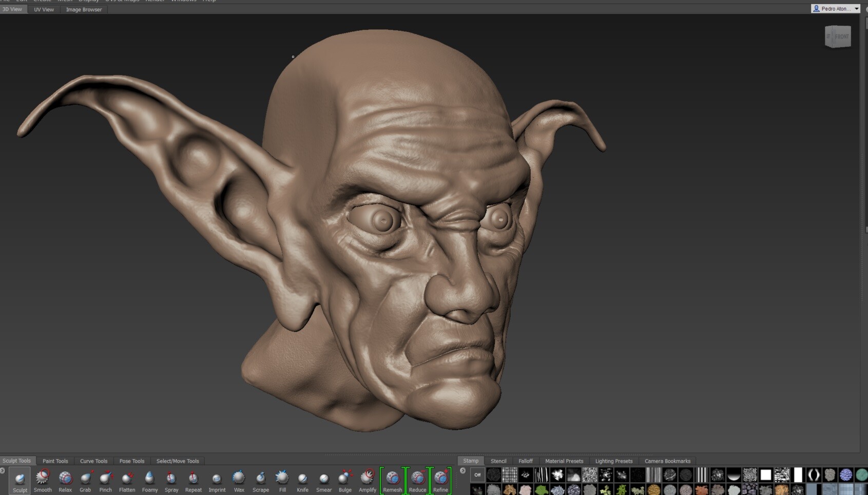The width and height of the screenshot is (868, 495).
Task: Expand the sculpt tray via left arrow
Action: (x=3, y=470)
